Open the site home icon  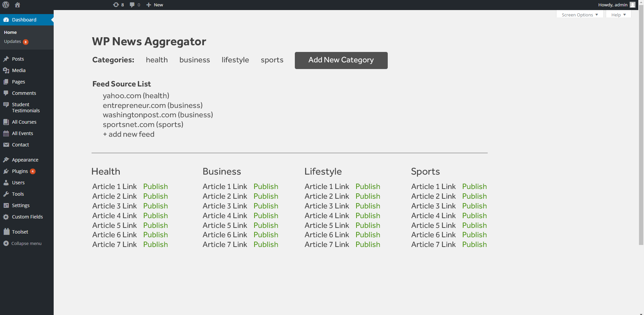17,5
